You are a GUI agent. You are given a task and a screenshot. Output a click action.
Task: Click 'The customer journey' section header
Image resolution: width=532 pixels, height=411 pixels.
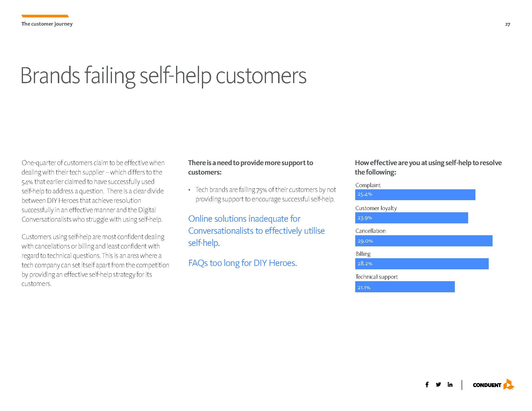click(47, 24)
